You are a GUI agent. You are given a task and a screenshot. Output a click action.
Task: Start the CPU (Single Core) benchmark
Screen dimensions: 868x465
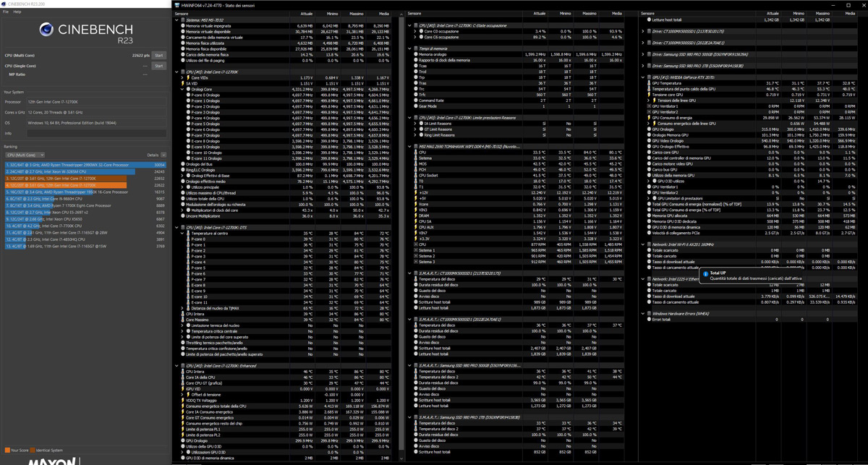pos(159,66)
